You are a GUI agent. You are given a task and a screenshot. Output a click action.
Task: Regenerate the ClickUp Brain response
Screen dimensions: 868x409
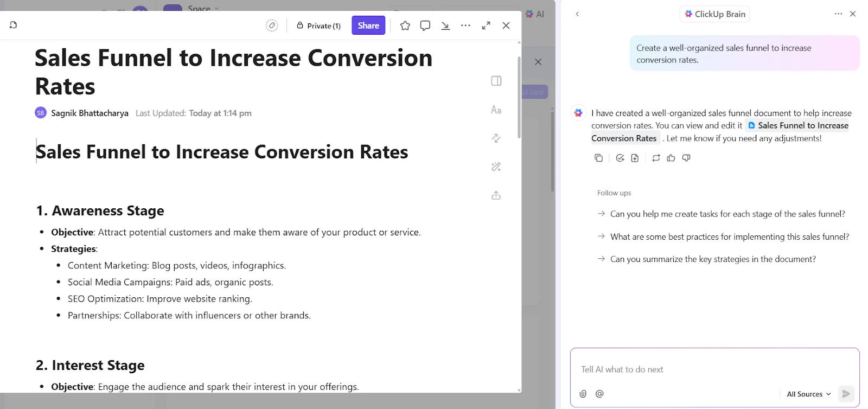coord(656,158)
